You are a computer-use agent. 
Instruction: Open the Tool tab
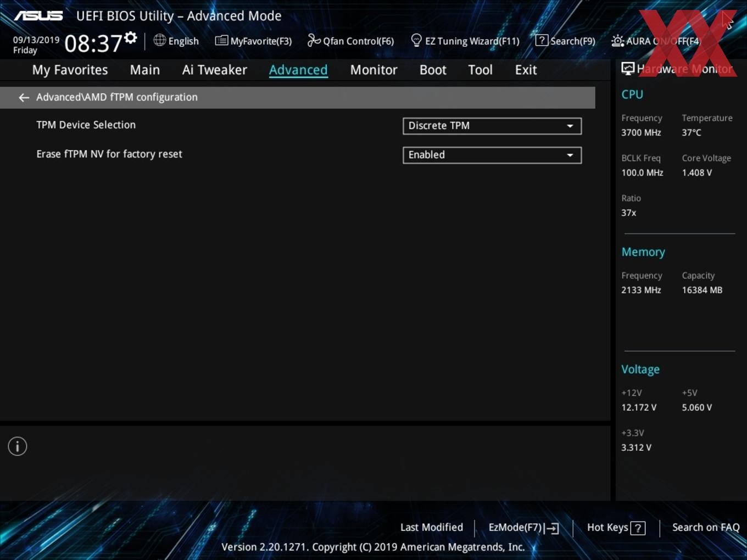pos(480,70)
